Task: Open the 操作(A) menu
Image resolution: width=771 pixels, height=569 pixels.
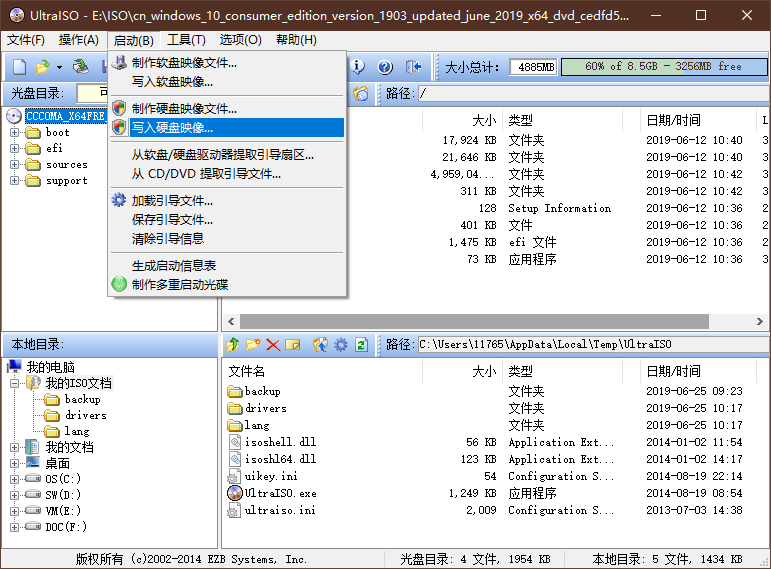Action: (79, 40)
